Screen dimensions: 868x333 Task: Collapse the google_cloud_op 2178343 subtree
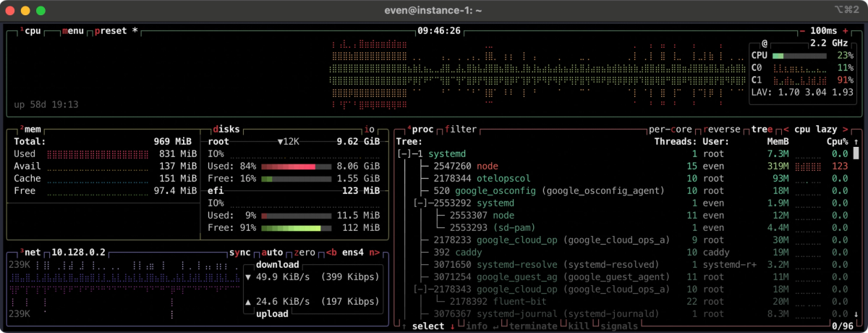click(x=421, y=290)
